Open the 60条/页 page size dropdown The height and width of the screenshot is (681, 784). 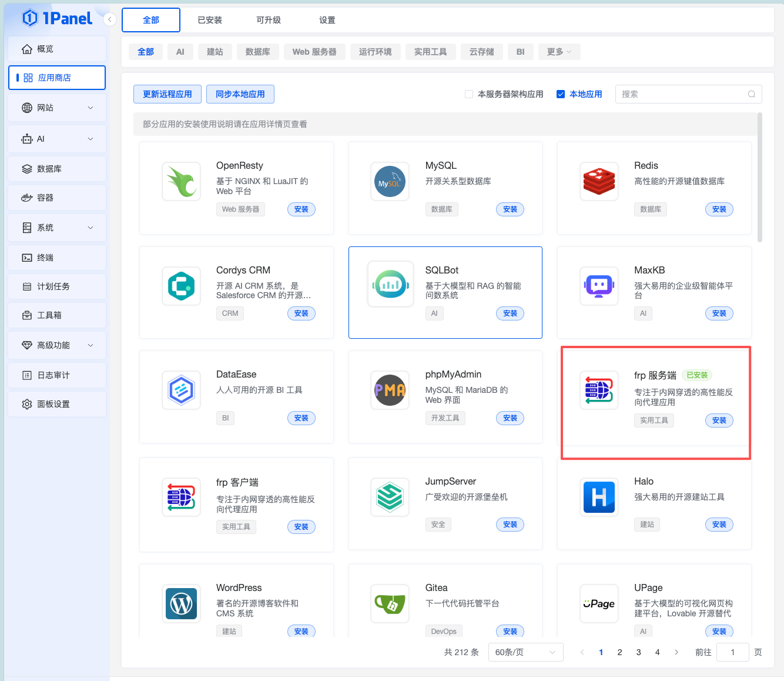[525, 652]
